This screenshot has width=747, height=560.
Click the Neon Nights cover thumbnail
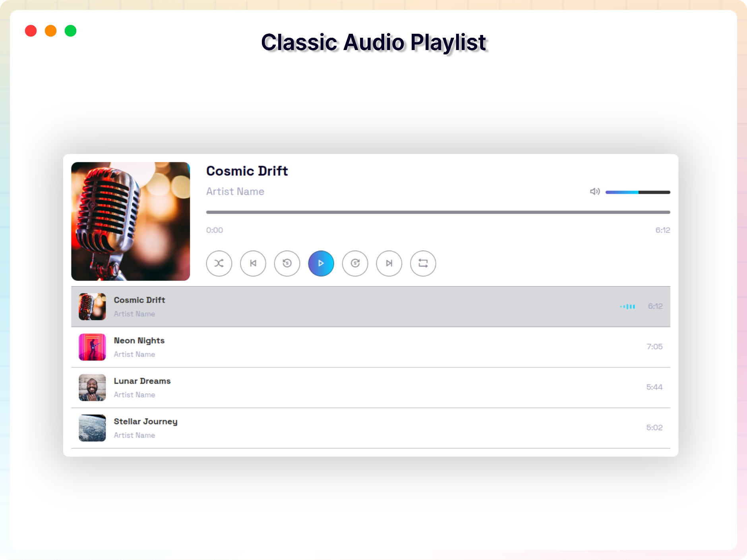pyautogui.click(x=92, y=347)
